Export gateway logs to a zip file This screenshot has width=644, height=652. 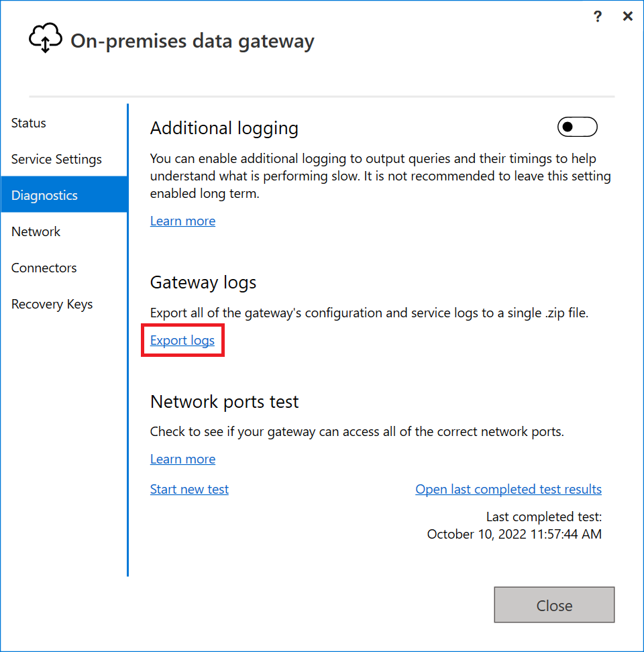[x=182, y=340]
